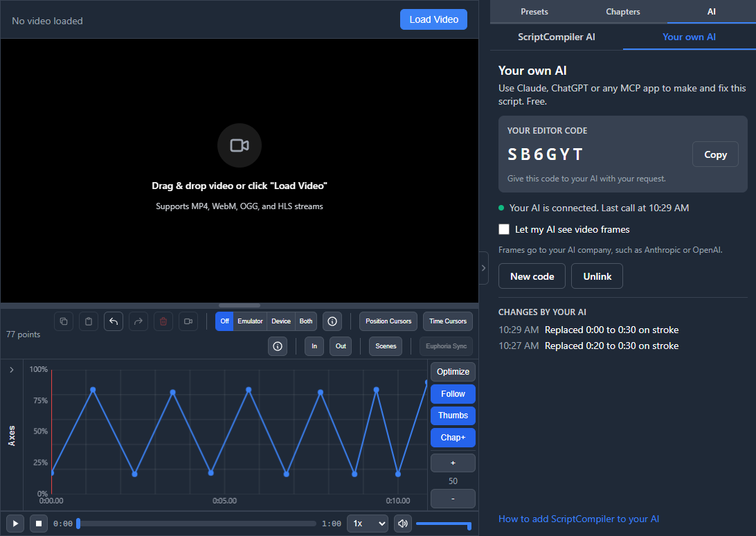This screenshot has height=536, width=756.
Task: Collapse the right side panel chevron
Action: tap(484, 268)
